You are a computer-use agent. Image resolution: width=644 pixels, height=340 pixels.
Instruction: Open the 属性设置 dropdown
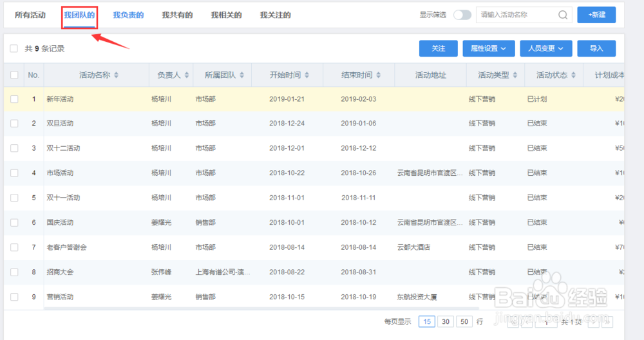pos(488,48)
